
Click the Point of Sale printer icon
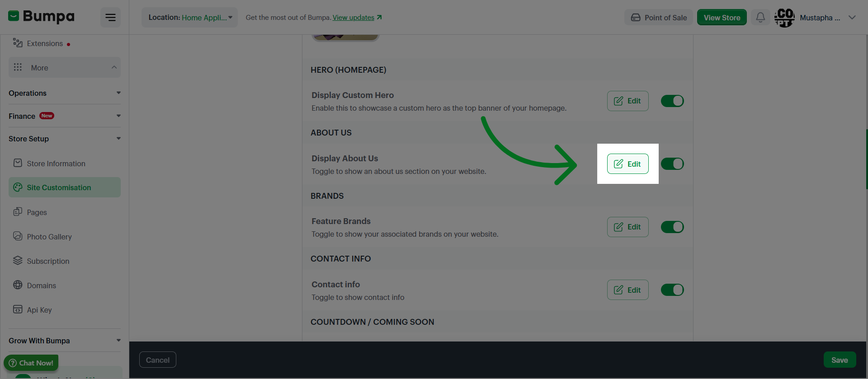(636, 18)
